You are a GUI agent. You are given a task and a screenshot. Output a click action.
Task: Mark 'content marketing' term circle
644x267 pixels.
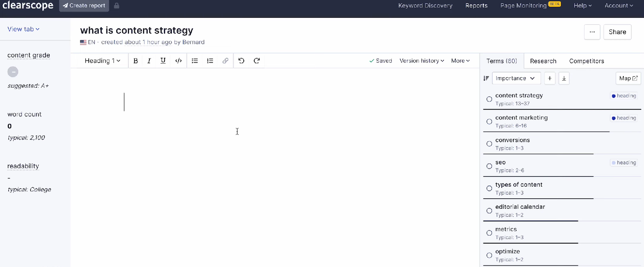[489, 122]
